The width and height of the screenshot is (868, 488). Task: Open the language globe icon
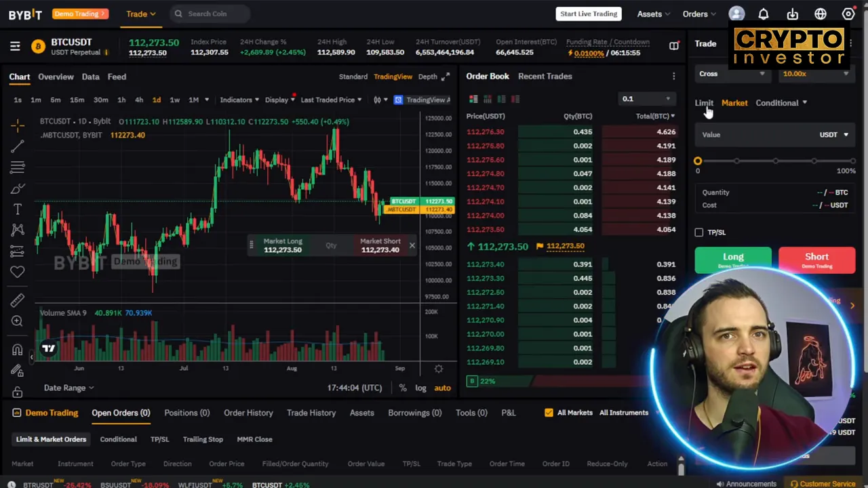tap(821, 14)
